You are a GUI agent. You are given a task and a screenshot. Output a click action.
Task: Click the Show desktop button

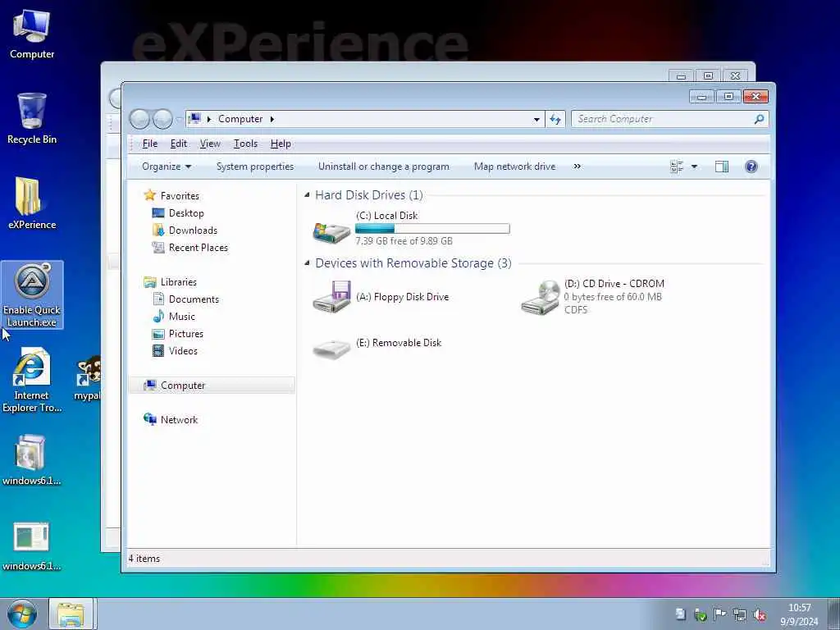coord(834,614)
